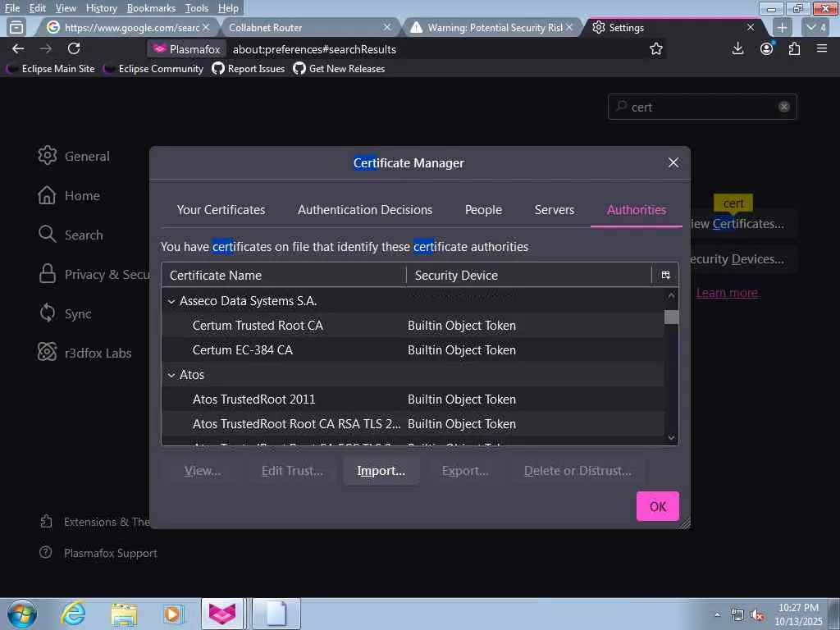840x630 pixels.
Task: Select Atos TrustedRoot 2011 row
Action: point(413,399)
